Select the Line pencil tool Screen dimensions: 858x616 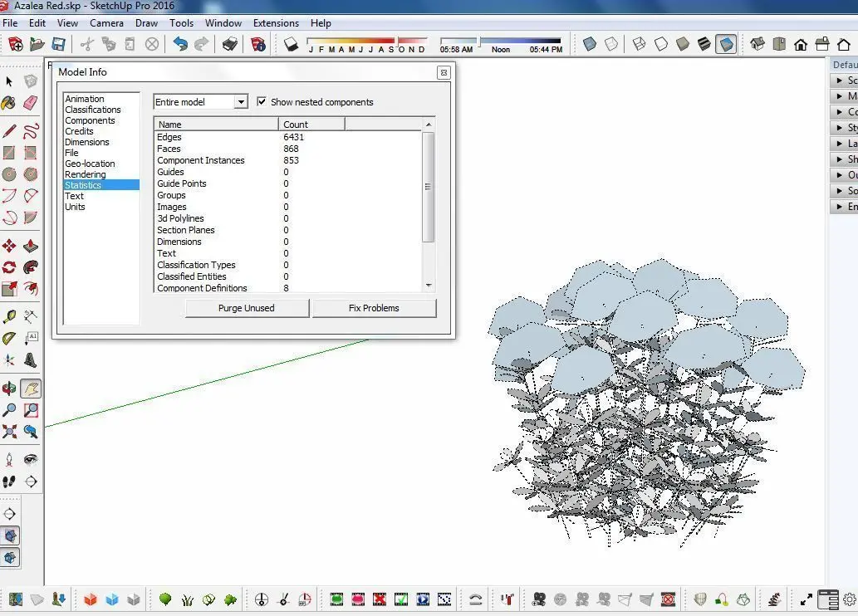click(x=9, y=130)
